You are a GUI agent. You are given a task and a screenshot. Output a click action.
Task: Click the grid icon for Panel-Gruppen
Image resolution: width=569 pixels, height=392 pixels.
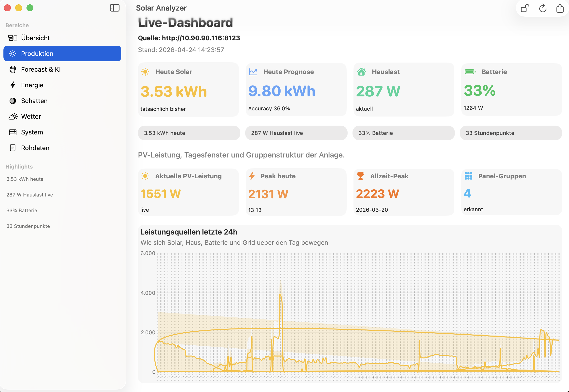pos(468,176)
